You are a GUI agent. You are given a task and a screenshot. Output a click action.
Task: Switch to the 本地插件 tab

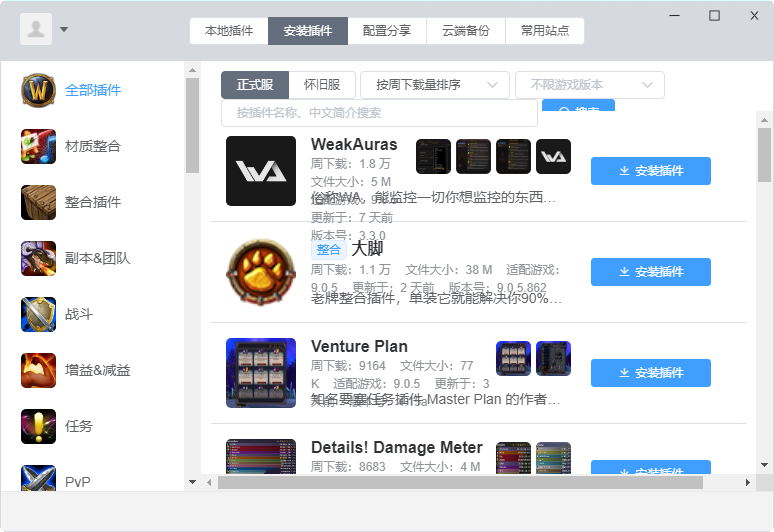(x=229, y=31)
